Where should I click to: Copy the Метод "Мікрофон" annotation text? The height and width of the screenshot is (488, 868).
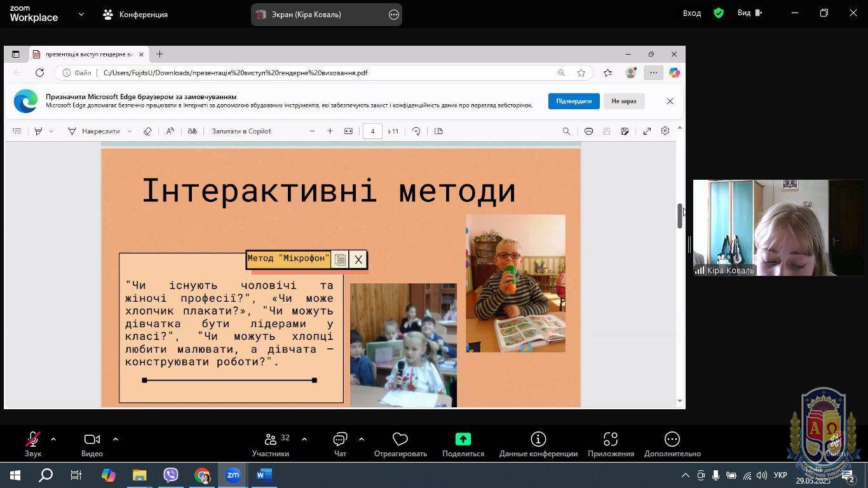[x=340, y=259]
